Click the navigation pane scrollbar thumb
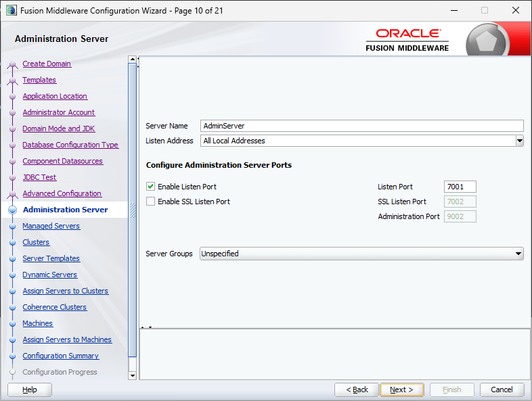This screenshot has width=532, height=401. (132, 210)
